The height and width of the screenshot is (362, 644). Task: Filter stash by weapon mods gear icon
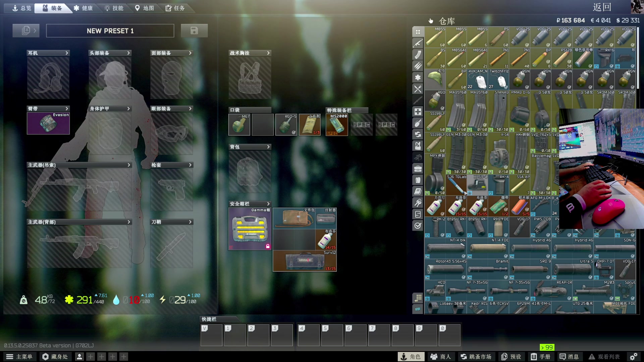418,77
